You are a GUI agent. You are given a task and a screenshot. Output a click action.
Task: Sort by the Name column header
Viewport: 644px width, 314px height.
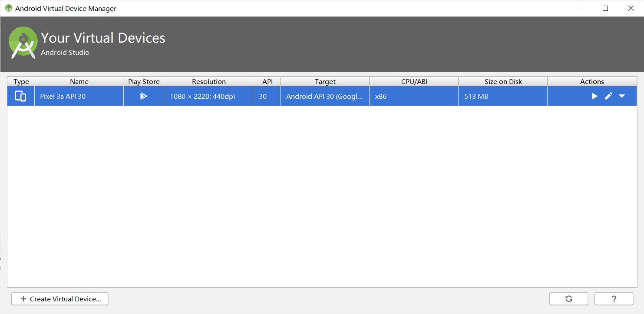[79, 81]
